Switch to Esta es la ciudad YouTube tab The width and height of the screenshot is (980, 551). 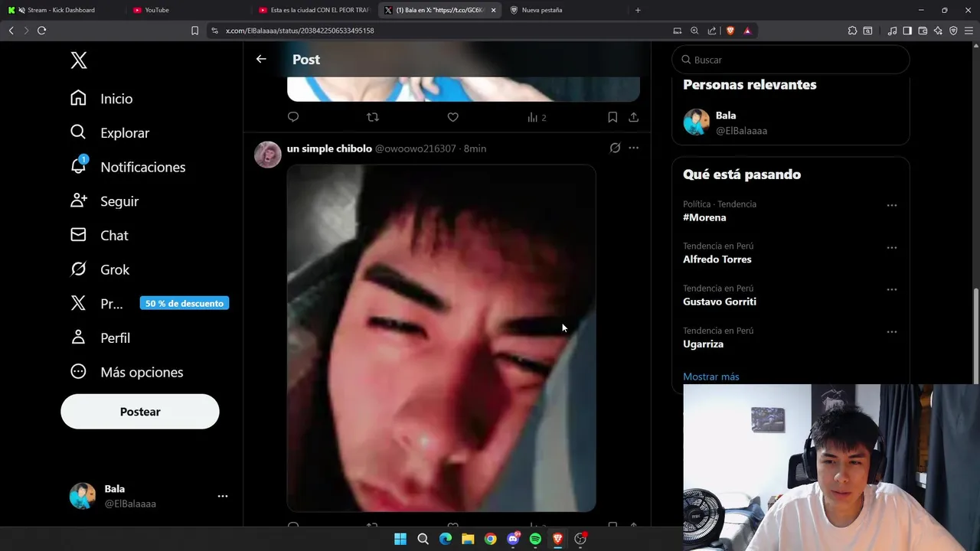tap(314, 10)
